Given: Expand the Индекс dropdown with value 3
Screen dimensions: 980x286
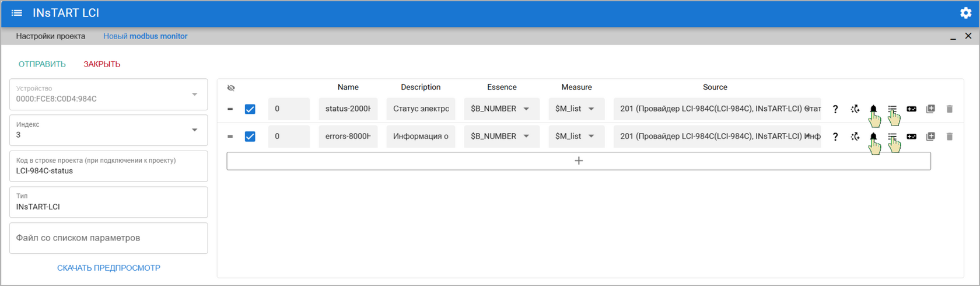Looking at the screenshot, I should [x=108, y=130].
